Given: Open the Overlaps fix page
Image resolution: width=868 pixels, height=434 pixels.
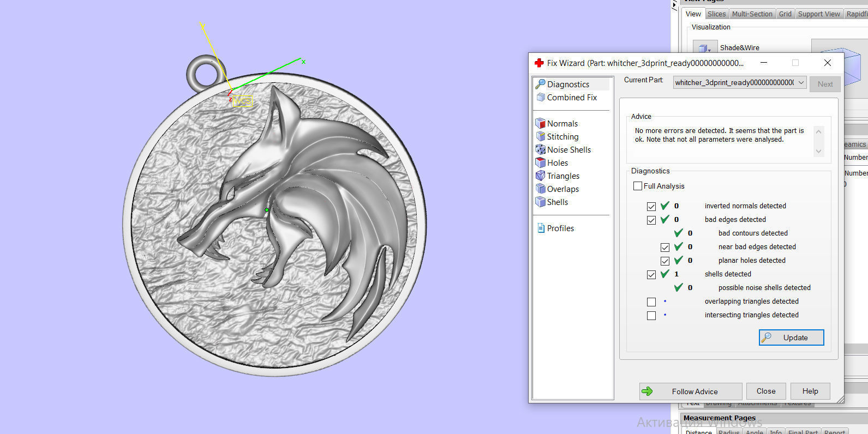Looking at the screenshot, I should click(x=562, y=189).
